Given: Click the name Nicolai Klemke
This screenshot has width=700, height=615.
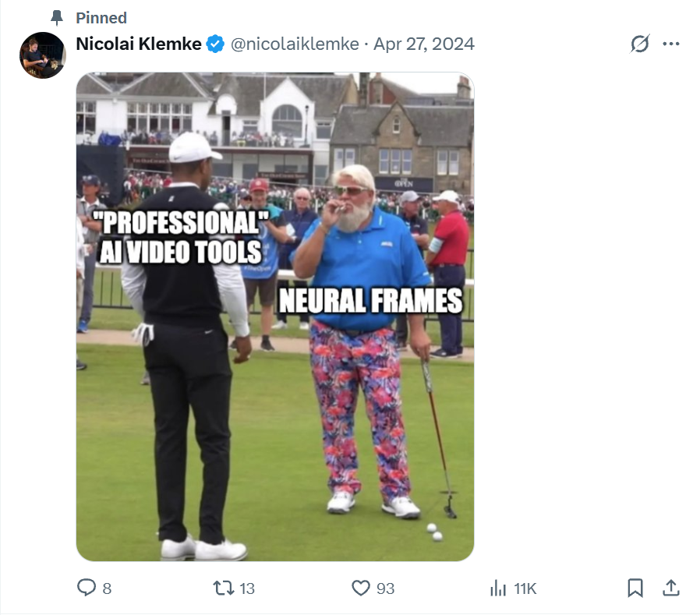Looking at the screenshot, I should [x=137, y=44].
